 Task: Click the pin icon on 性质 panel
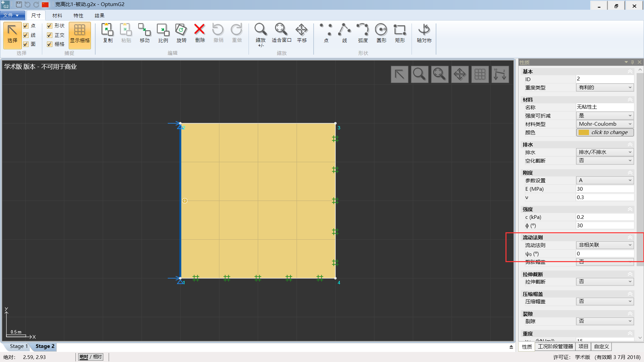pyautogui.click(x=632, y=62)
